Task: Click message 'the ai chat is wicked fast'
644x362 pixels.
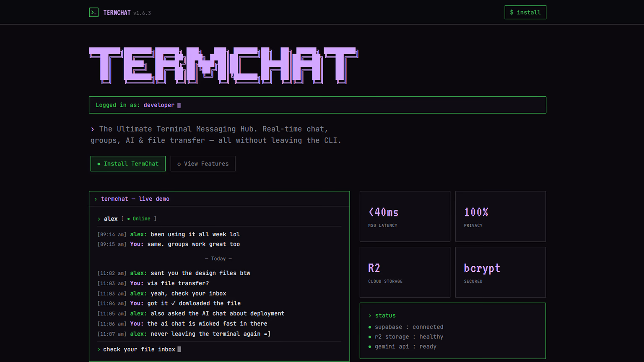Action: coord(207,324)
